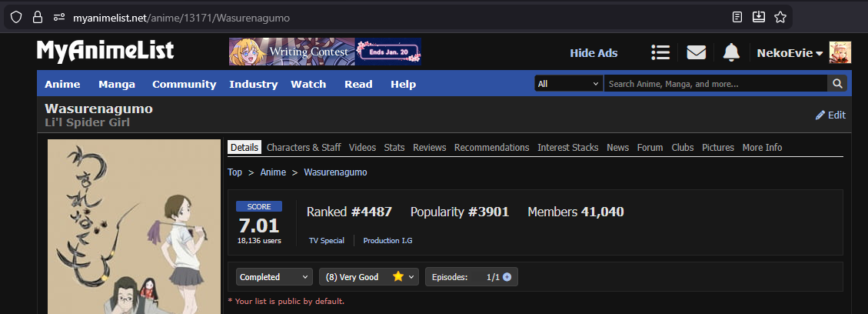Increment episodes with plus icon

(507, 277)
